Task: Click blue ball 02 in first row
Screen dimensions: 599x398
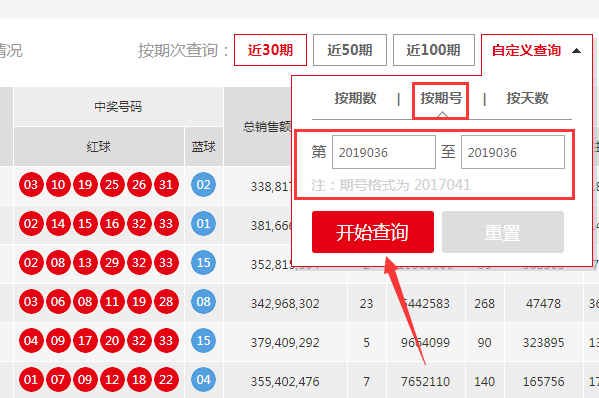Action: pos(203,185)
